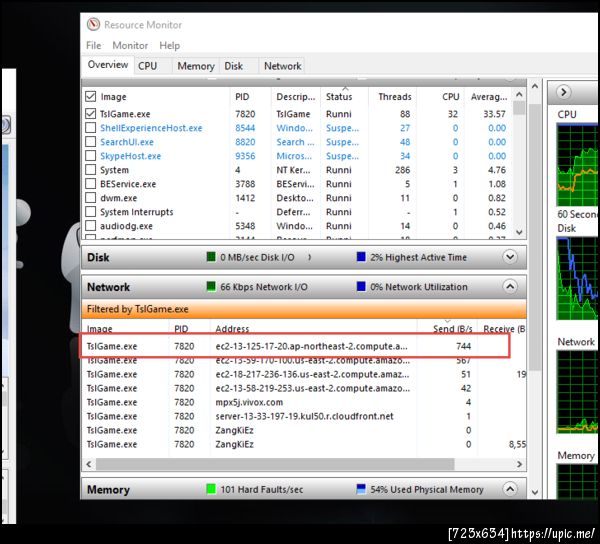The image size is (600, 544).
Task: Click green Network I/O indicator square
Action: 211,286
